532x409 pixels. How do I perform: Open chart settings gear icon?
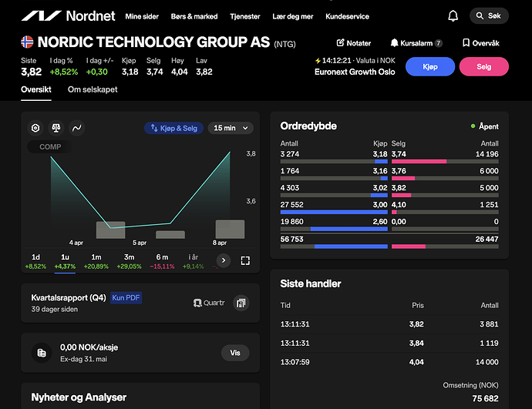[35, 128]
